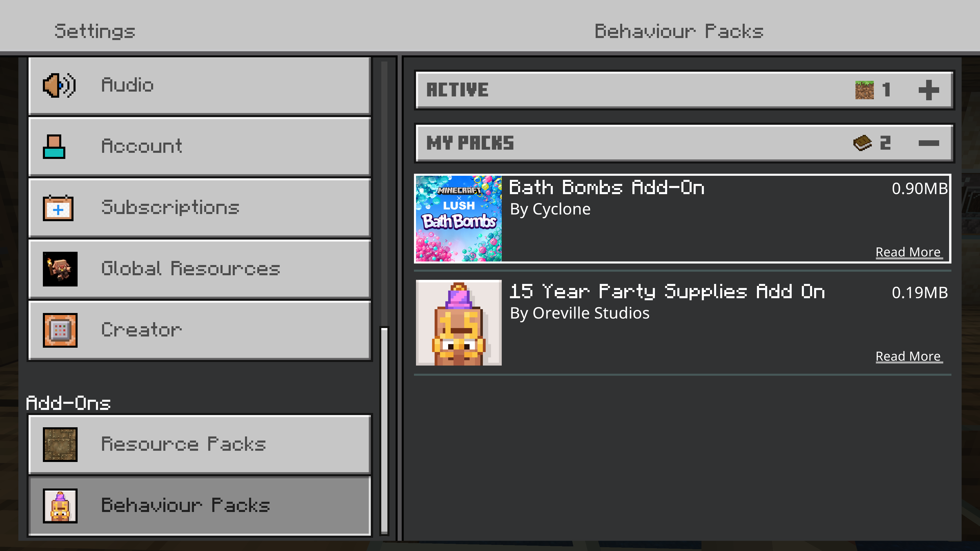Expand the Active packs section with plus

pyautogui.click(x=929, y=90)
